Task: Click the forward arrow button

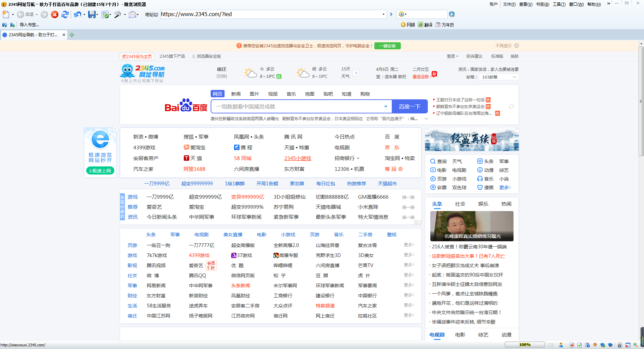Action: (x=44, y=14)
